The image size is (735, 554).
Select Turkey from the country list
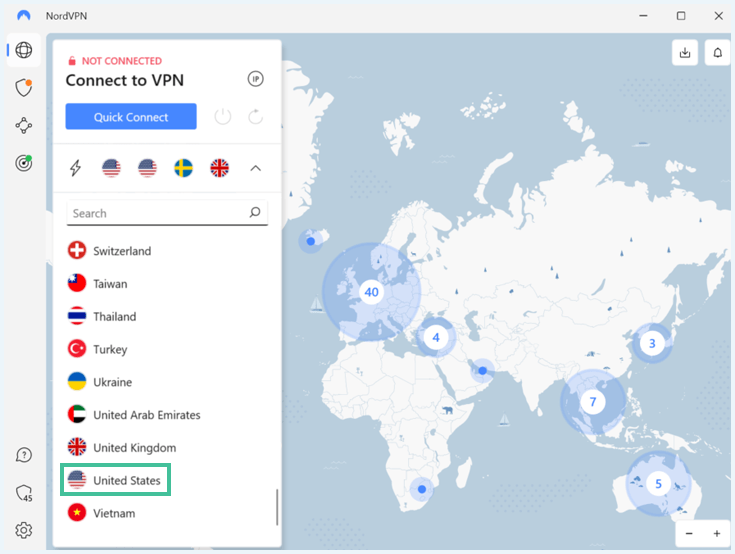click(x=167, y=349)
